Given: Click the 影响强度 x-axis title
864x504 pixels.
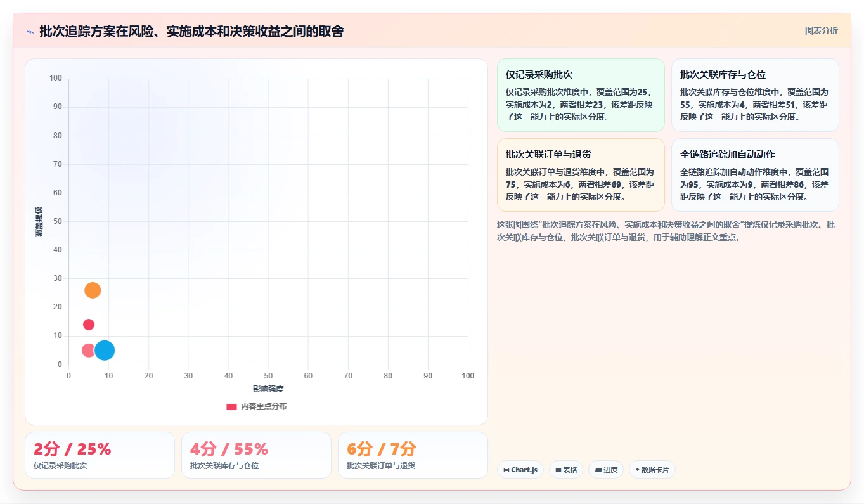Looking at the screenshot, I should (x=268, y=389).
